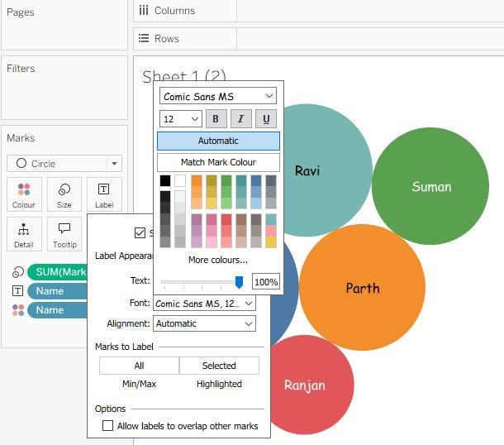The width and height of the screenshot is (504, 445).
Task: Select All marks to label
Action: (x=139, y=366)
